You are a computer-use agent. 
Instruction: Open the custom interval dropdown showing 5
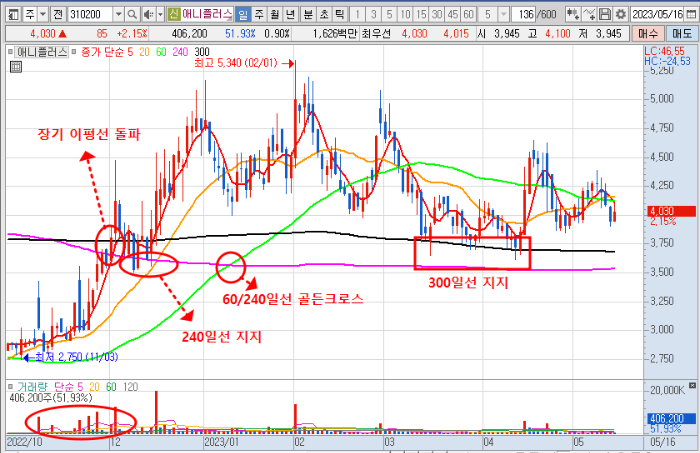click(x=504, y=15)
